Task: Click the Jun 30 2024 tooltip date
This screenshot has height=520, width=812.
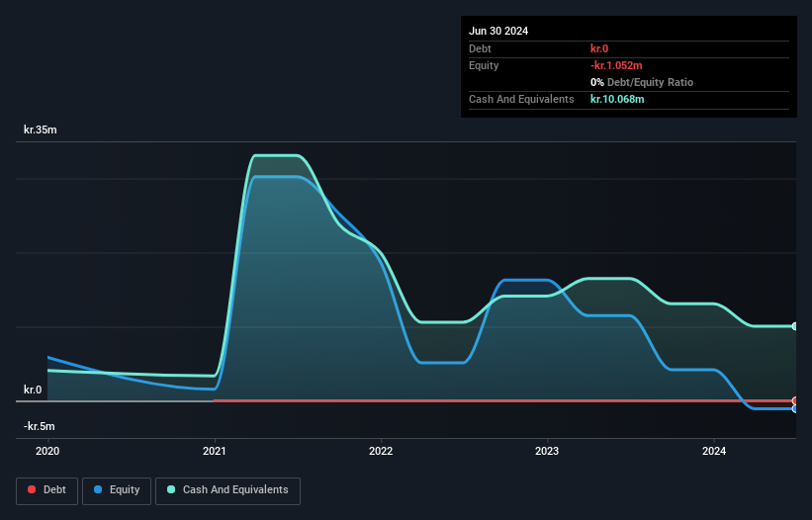Action: click(x=498, y=31)
